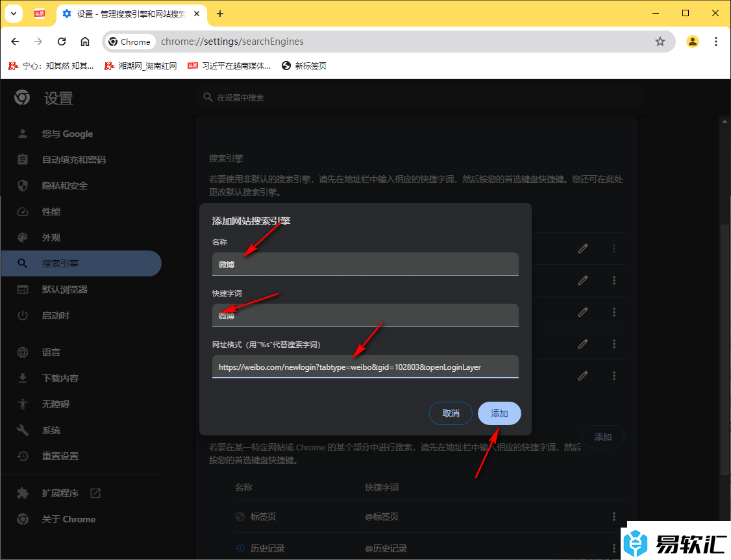Click the 名称 field containing 微博
The width and height of the screenshot is (731, 560).
point(365,264)
